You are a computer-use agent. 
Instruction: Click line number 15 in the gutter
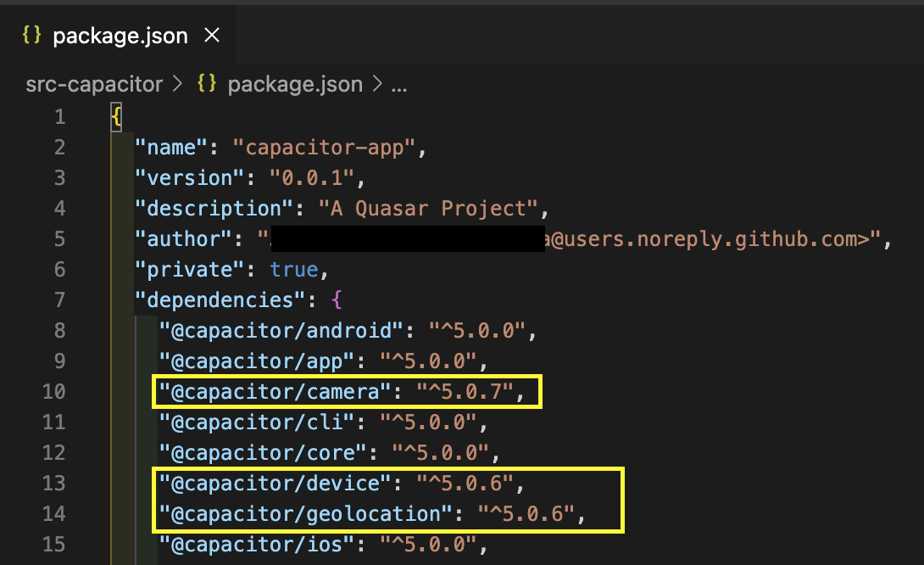pyautogui.click(x=53, y=544)
